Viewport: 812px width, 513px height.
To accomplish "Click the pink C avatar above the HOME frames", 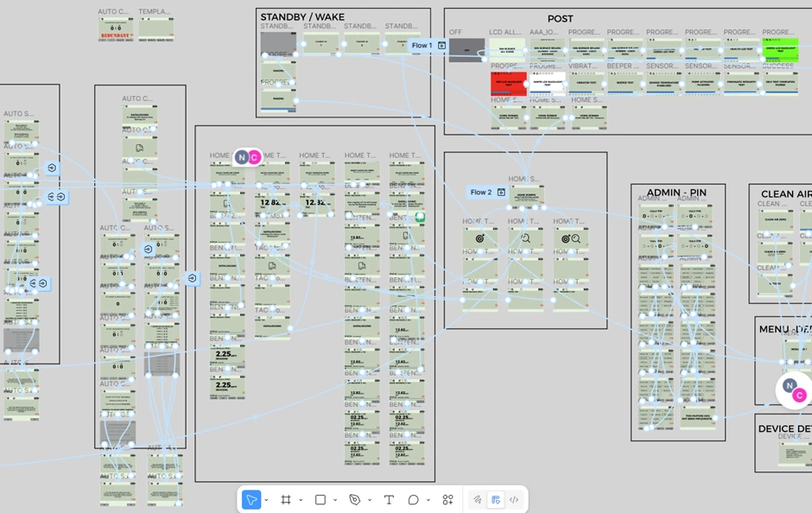I will point(254,157).
